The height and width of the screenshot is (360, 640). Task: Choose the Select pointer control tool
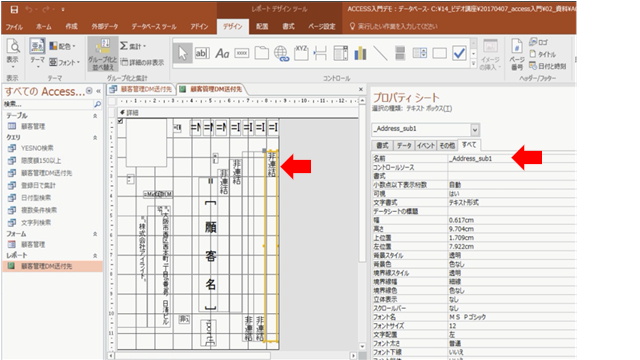(182, 53)
